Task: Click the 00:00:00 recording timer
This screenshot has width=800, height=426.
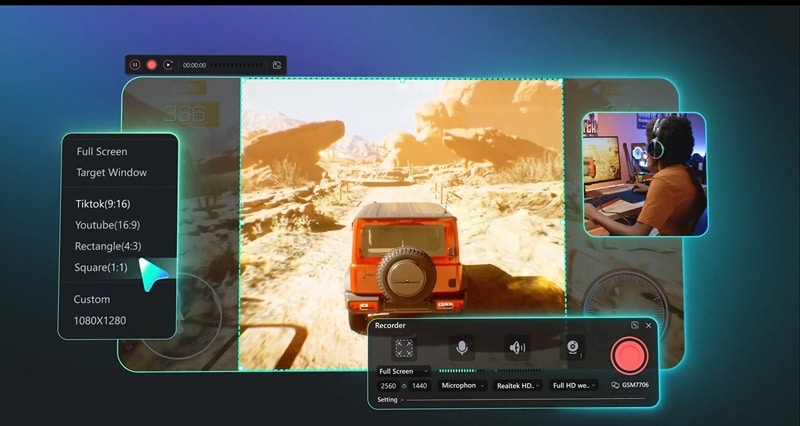Action: point(194,65)
